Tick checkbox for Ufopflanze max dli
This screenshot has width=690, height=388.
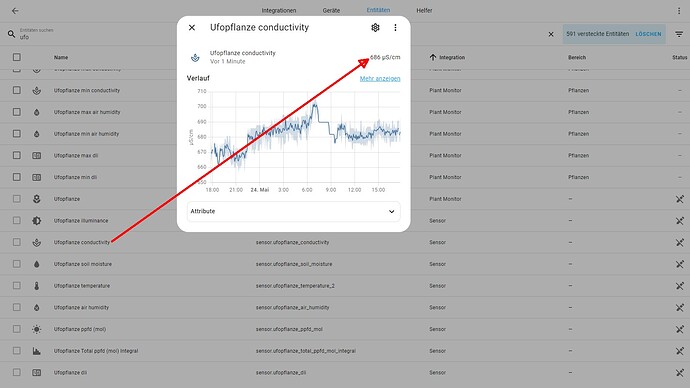[17, 155]
